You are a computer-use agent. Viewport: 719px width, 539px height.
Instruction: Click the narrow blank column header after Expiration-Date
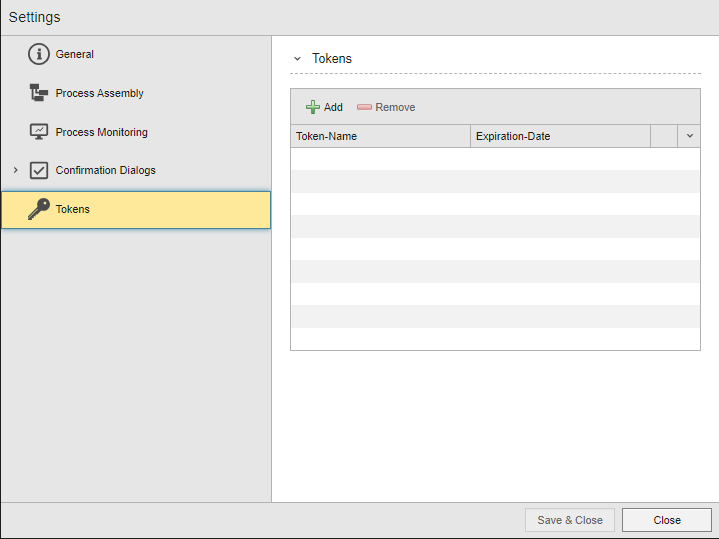[x=664, y=136]
